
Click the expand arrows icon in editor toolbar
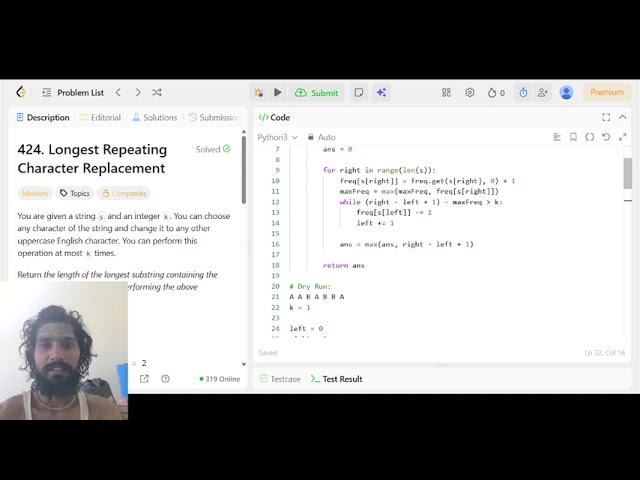tap(622, 137)
